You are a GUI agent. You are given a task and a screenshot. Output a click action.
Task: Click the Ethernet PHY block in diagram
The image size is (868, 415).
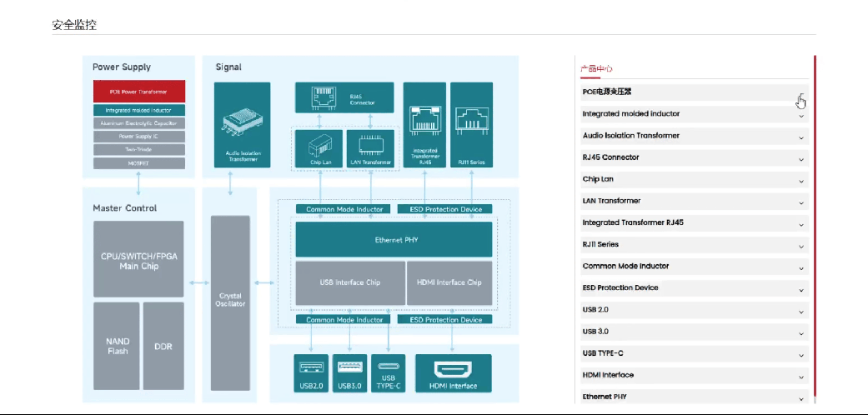(394, 240)
